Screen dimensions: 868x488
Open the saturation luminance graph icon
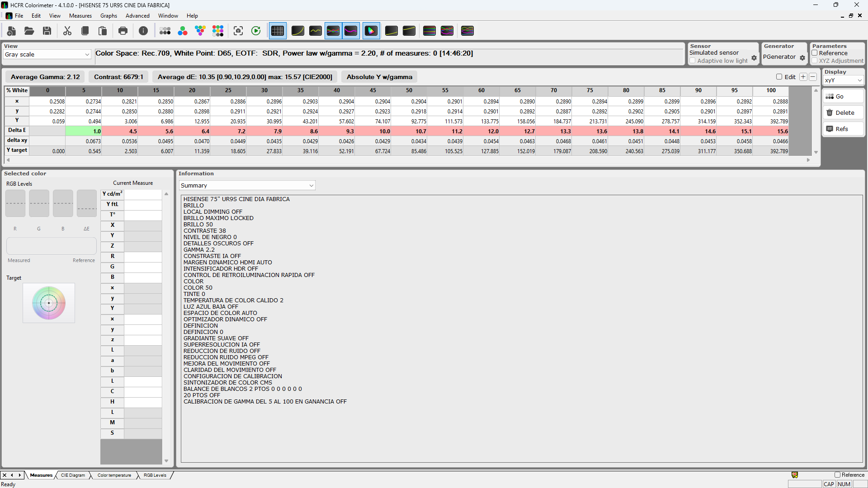point(429,31)
